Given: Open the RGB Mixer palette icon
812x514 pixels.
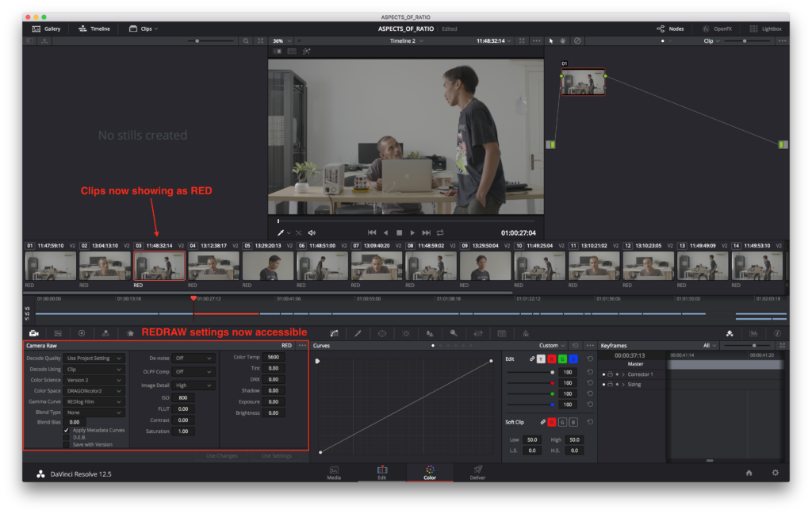Looking at the screenshot, I should click(x=105, y=333).
